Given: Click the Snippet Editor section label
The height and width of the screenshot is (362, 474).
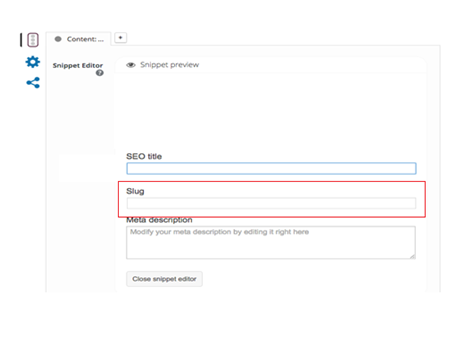Looking at the screenshot, I should (x=78, y=65).
